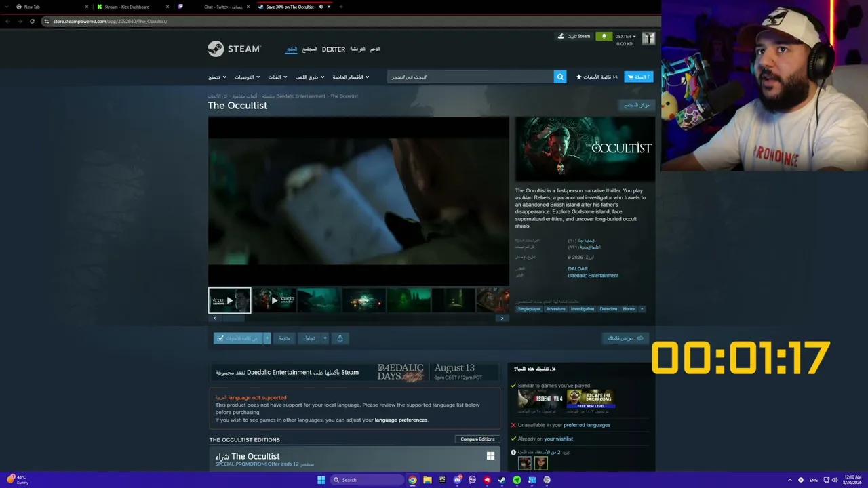
Task: Click the browser address bar URL
Action: (x=111, y=21)
